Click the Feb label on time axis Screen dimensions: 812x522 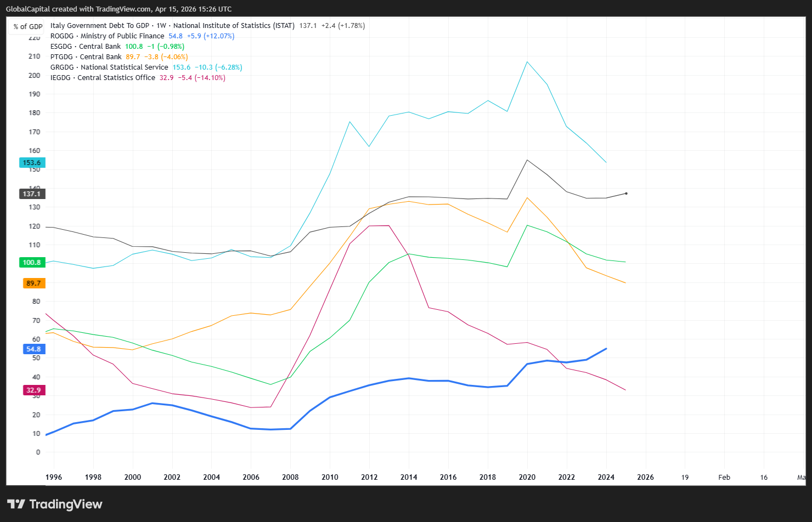pos(724,477)
